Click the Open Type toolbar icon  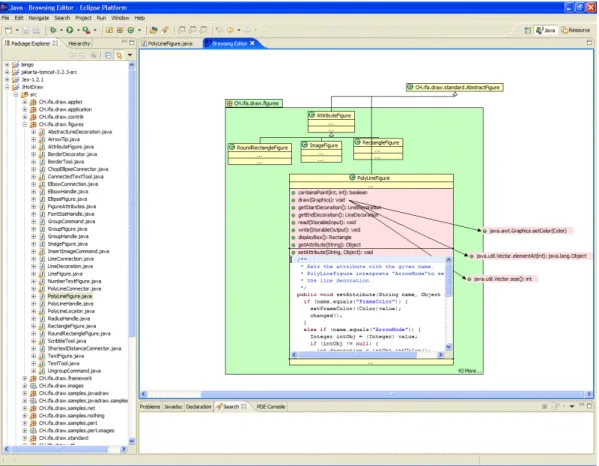coord(154,30)
